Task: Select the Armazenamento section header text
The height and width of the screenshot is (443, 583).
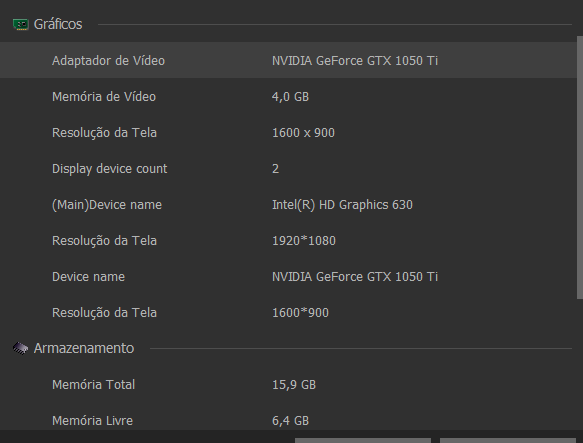Action: pyautogui.click(x=84, y=349)
